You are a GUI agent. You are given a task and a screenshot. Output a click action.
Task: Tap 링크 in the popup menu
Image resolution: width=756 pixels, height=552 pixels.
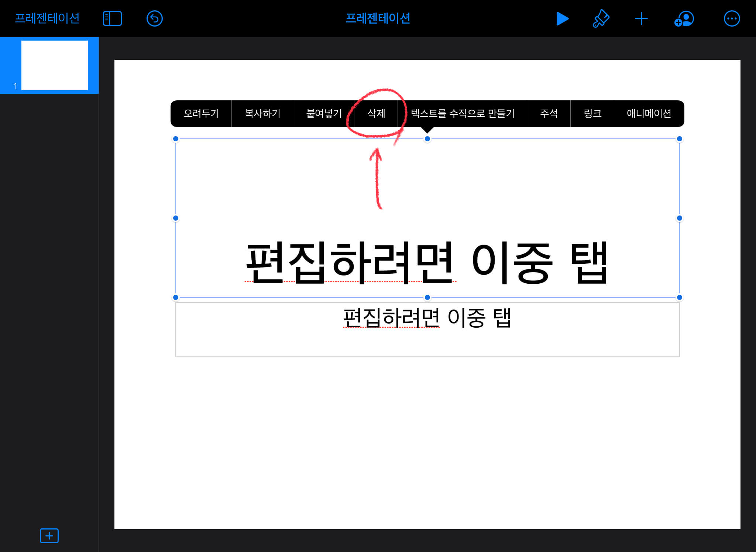click(592, 114)
